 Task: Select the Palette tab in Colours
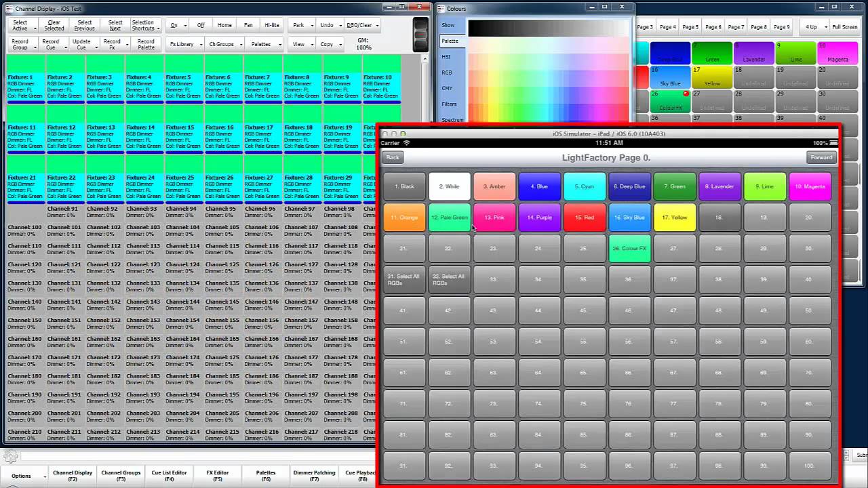[452, 41]
